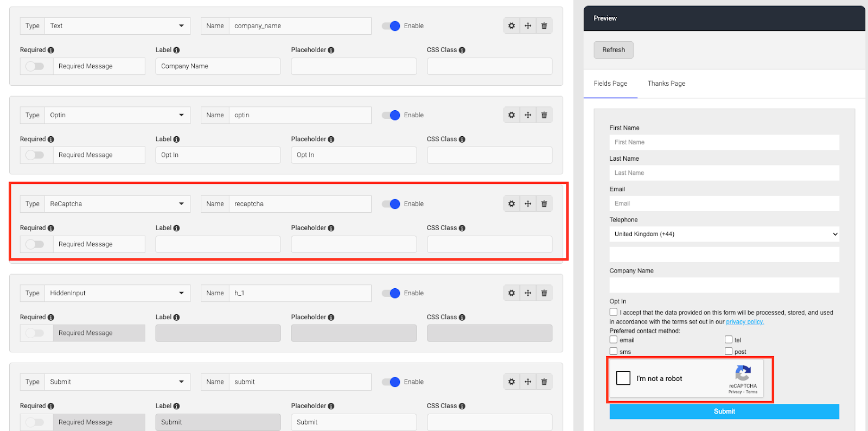Open Type dropdown showing Text
This screenshot has height=431, width=868.
click(117, 26)
